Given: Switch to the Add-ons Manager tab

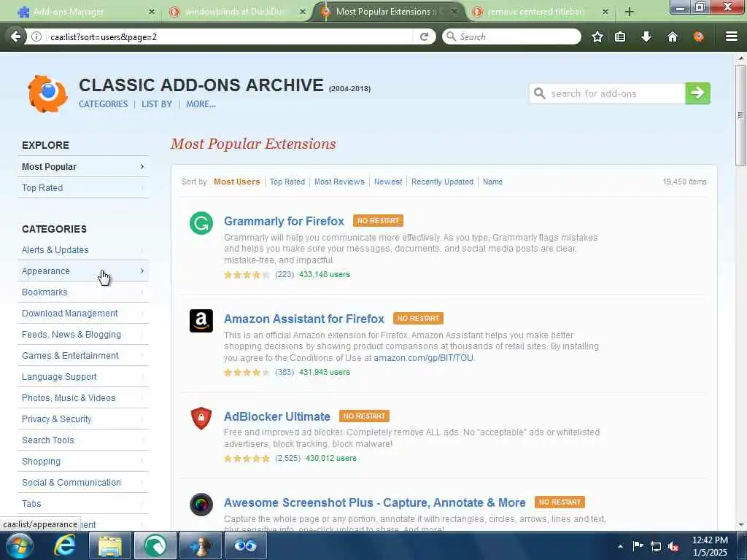Looking at the screenshot, I should 86,12.
